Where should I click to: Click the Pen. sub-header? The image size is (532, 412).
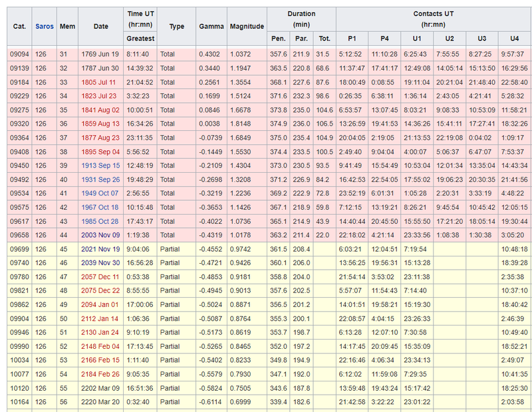[x=278, y=39]
